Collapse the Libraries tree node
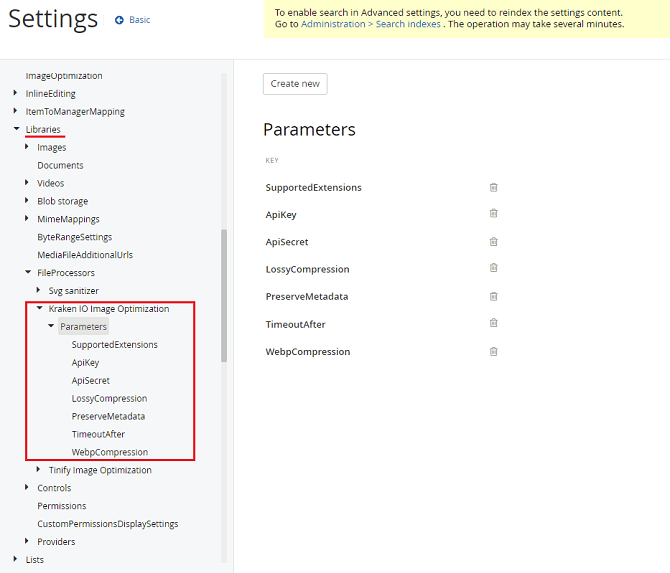The height and width of the screenshot is (573, 670). [16, 129]
